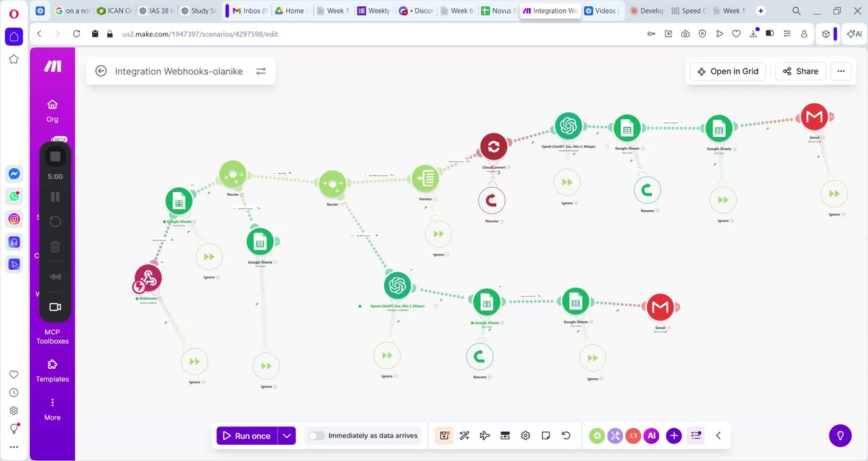Open the top-right Gmail module

[x=814, y=117]
